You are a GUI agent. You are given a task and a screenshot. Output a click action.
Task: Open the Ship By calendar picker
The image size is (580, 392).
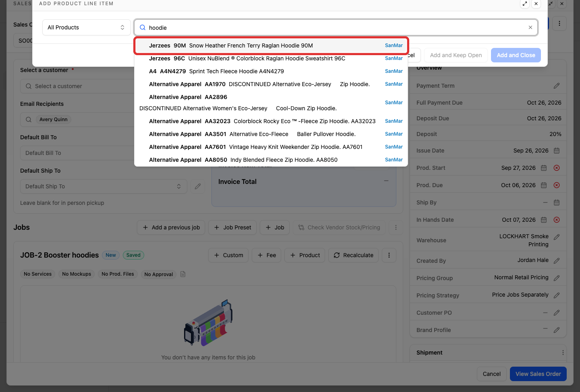pos(557,202)
